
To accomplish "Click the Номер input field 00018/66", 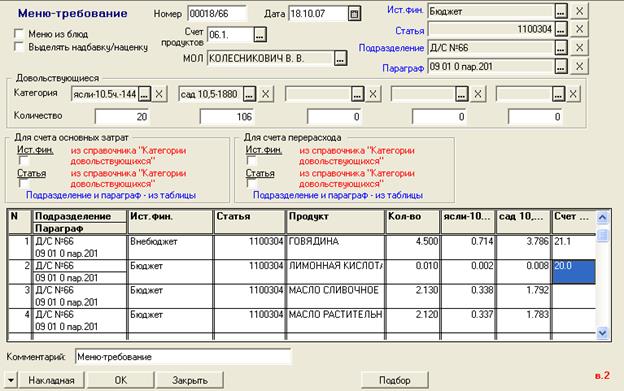I will pyautogui.click(x=217, y=14).
